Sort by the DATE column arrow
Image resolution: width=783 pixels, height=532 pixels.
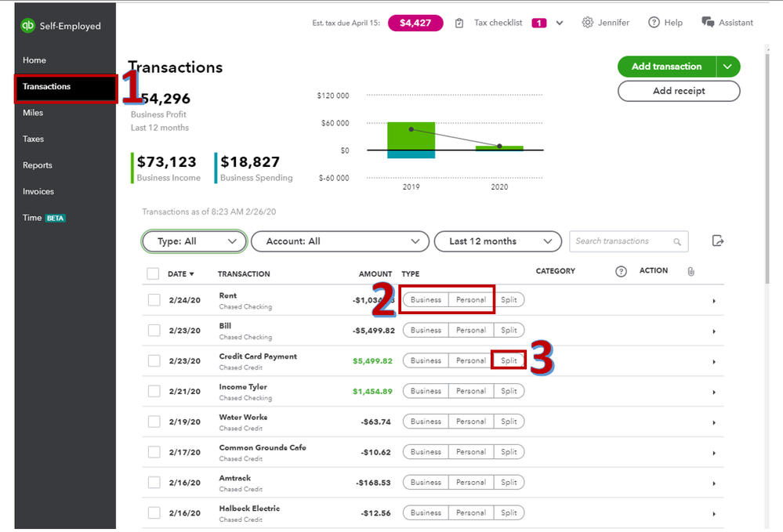[x=192, y=274]
